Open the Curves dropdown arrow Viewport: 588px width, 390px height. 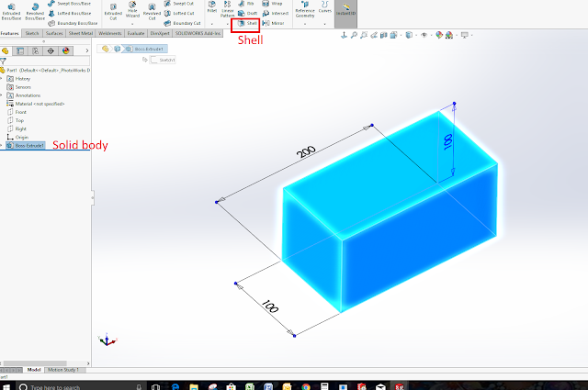click(x=324, y=24)
